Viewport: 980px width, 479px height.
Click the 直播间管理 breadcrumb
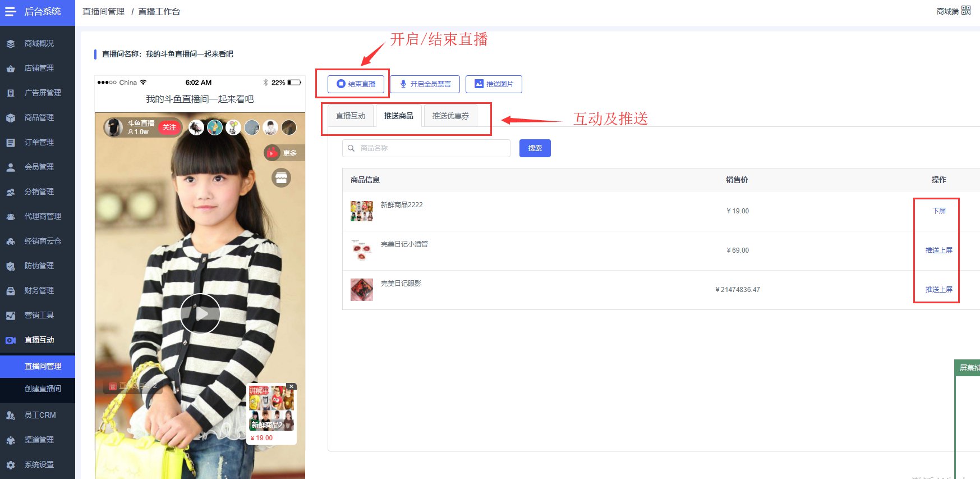tap(103, 11)
